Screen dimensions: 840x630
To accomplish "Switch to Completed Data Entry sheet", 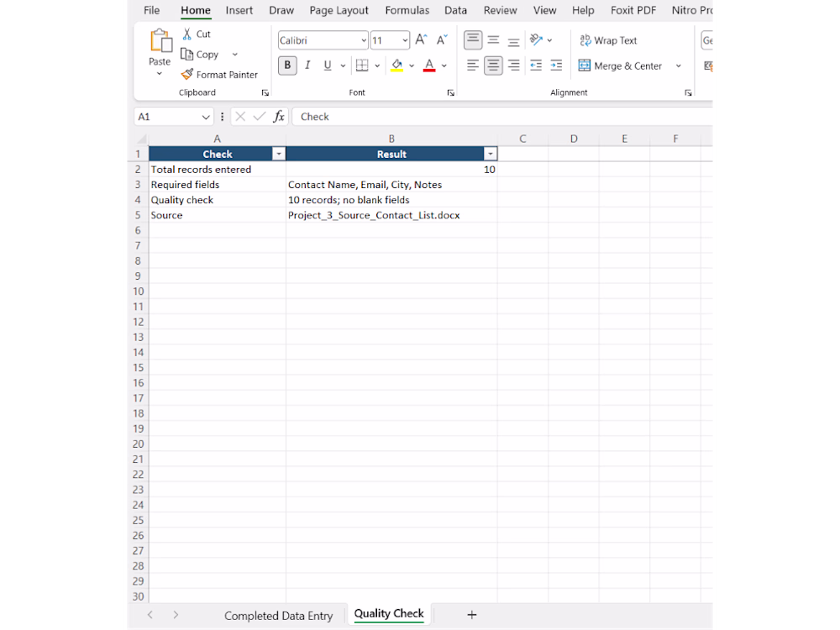I will tap(279, 616).
